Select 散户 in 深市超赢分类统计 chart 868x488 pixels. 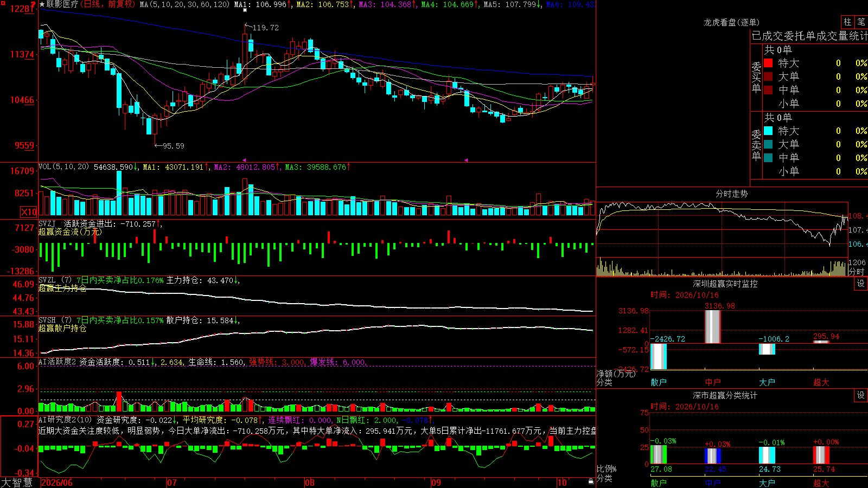659,483
